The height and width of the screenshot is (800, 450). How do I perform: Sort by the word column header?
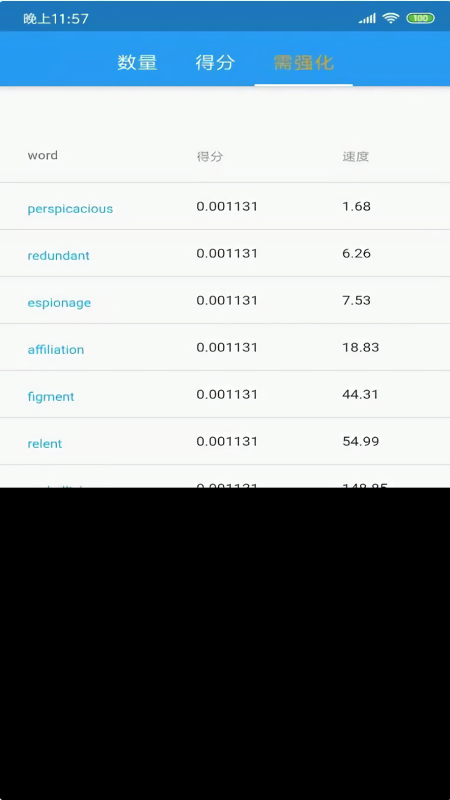(x=42, y=155)
